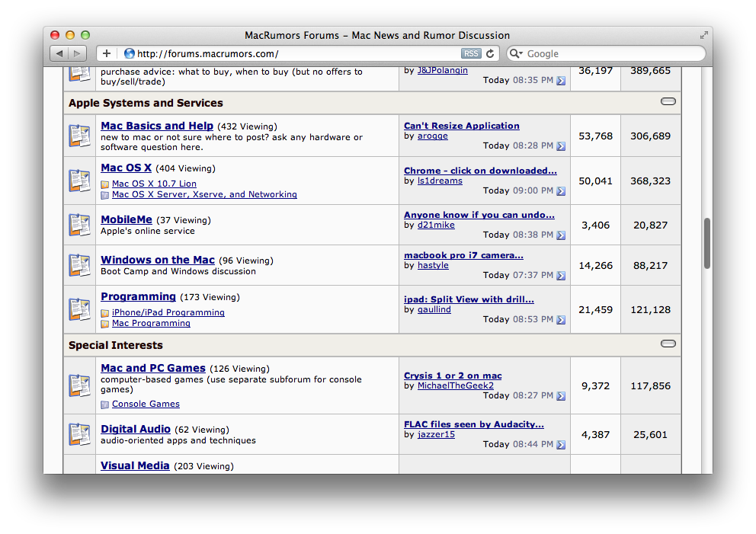
Task: Open the Console Games subforum
Action: [x=146, y=404]
